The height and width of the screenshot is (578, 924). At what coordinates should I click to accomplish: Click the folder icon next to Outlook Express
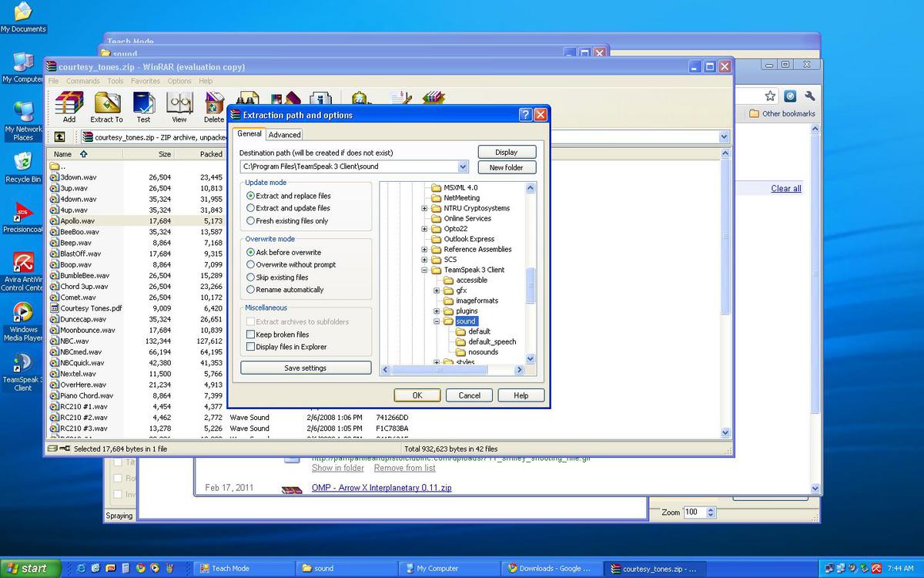tap(436, 239)
